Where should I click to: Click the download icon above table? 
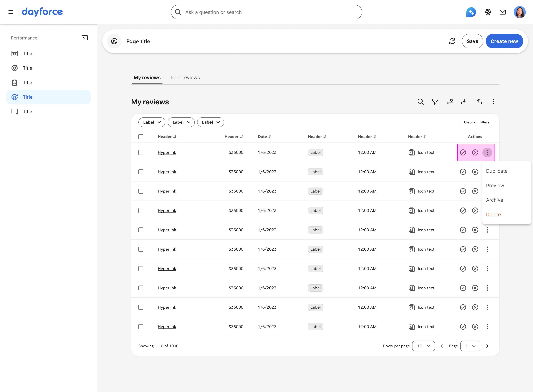(464, 102)
